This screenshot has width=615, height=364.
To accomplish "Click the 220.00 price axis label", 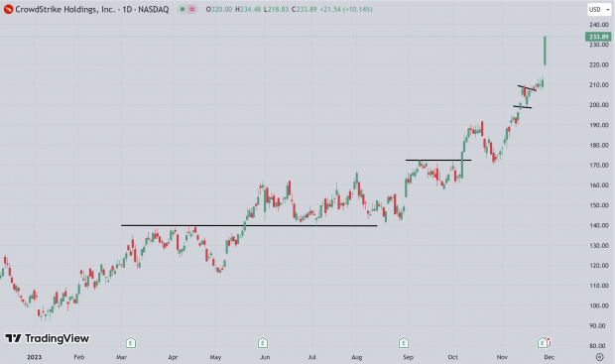I will pyautogui.click(x=599, y=64).
